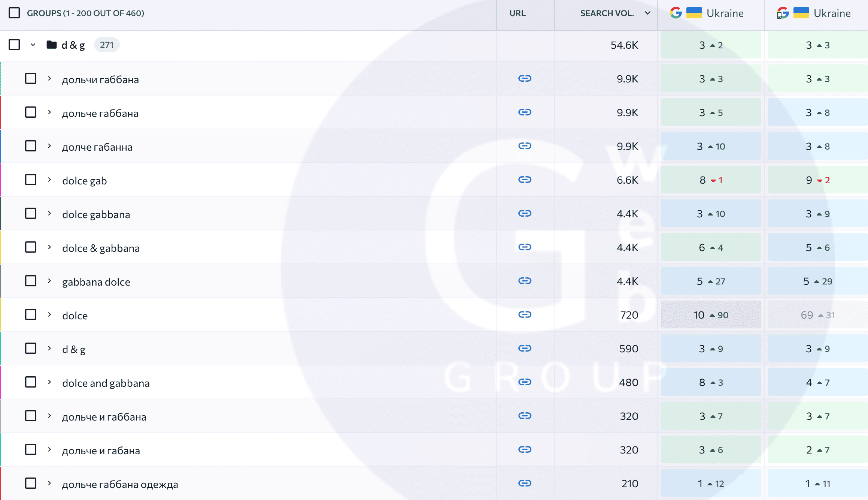Open the Search Vol. sort dropdown arrow
Image resolution: width=868 pixels, height=500 pixels.
[x=647, y=13]
